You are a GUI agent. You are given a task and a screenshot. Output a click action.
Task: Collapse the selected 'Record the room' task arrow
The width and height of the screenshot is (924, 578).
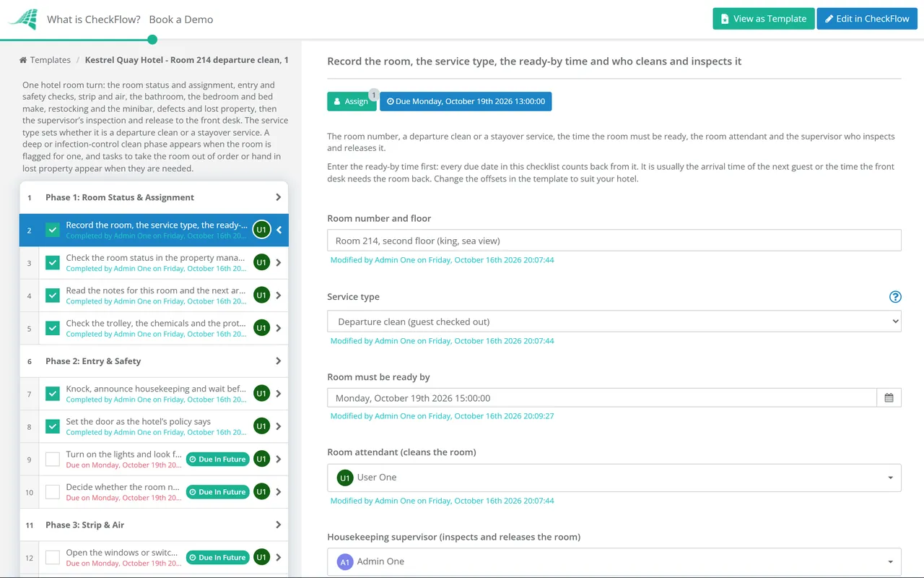(x=279, y=230)
